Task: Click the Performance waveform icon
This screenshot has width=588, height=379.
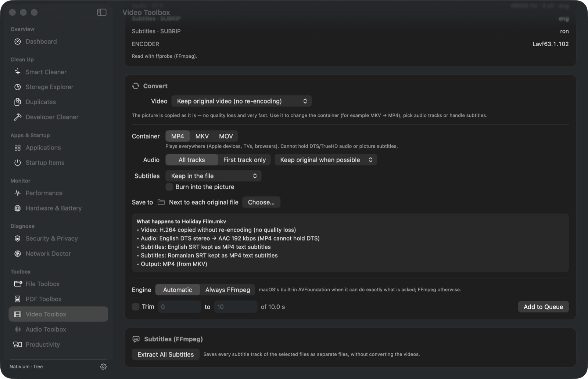Action: tap(18, 193)
